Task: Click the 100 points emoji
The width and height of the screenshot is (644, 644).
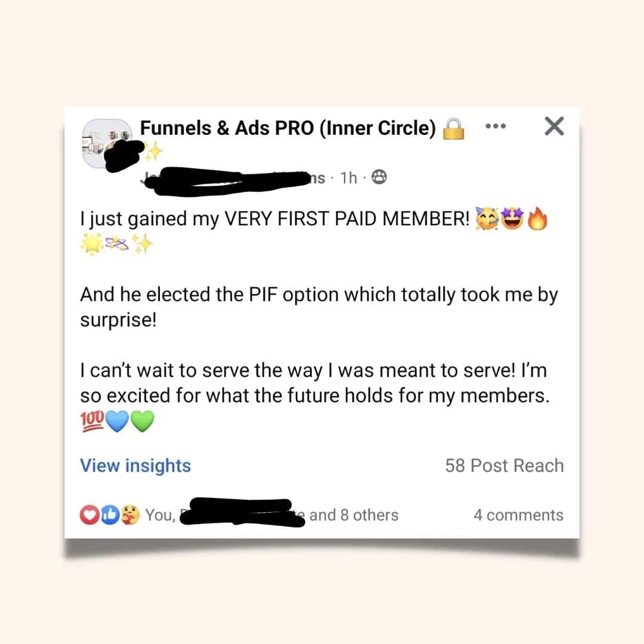Action: click(x=92, y=422)
